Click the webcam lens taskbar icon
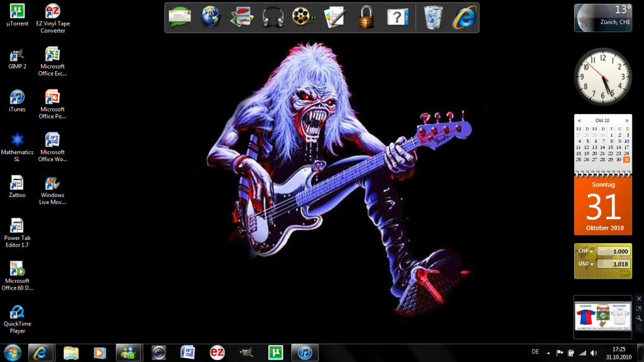The width and height of the screenshot is (644, 362). (x=159, y=353)
